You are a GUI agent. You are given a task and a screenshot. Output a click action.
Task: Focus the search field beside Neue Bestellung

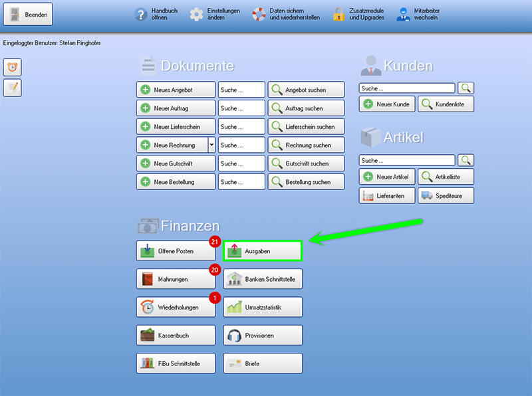[241, 182]
